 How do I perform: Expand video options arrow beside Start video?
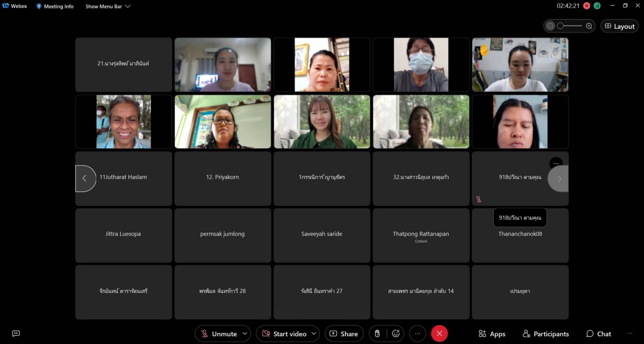314,334
